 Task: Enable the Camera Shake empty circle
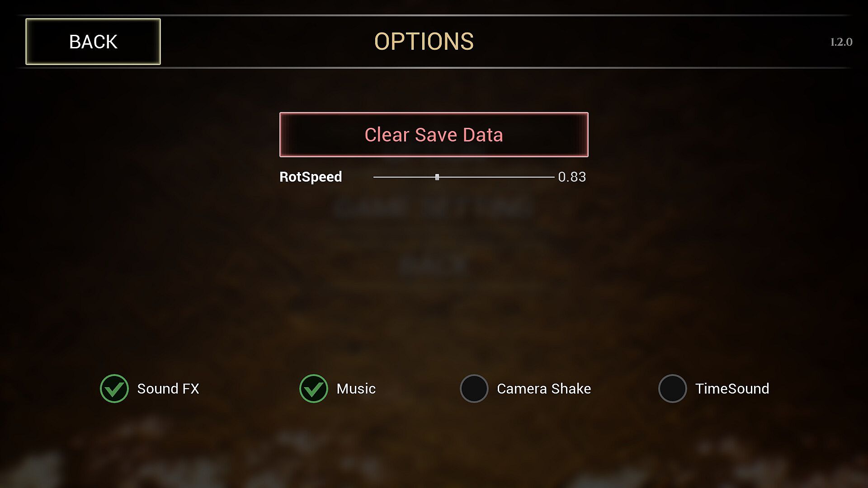click(474, 389)
